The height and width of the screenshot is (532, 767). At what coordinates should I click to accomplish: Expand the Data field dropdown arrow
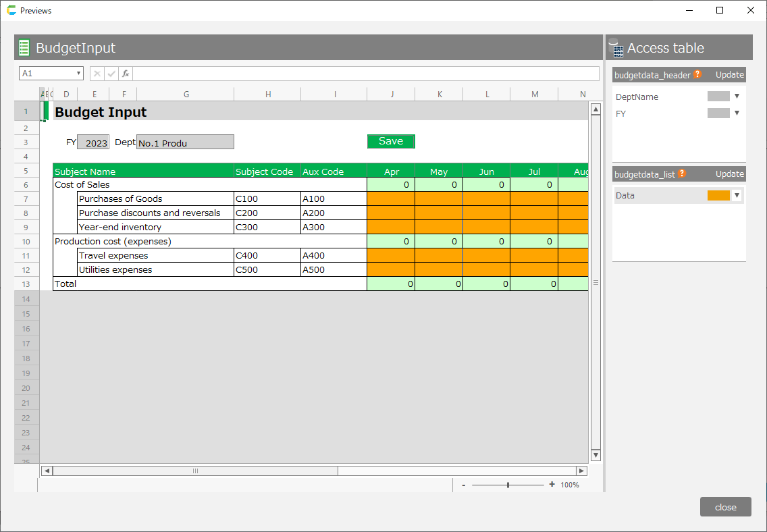click(737, 196)
